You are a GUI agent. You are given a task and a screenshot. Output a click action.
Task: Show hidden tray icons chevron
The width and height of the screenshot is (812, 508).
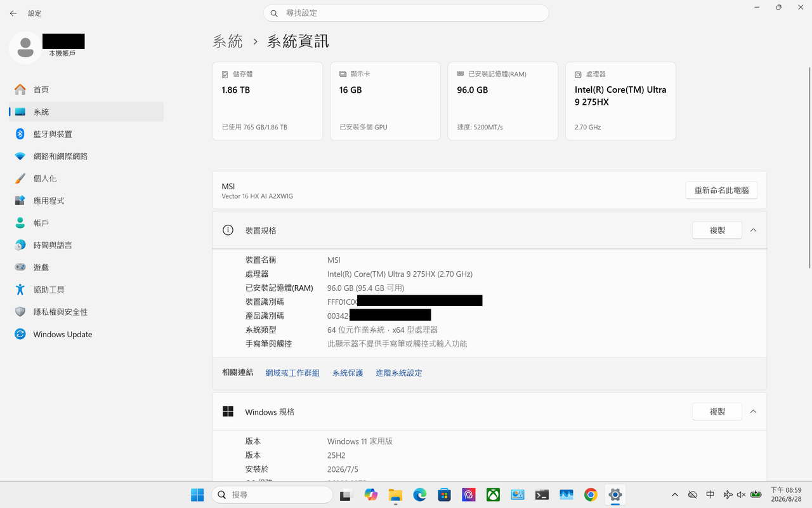675,495
